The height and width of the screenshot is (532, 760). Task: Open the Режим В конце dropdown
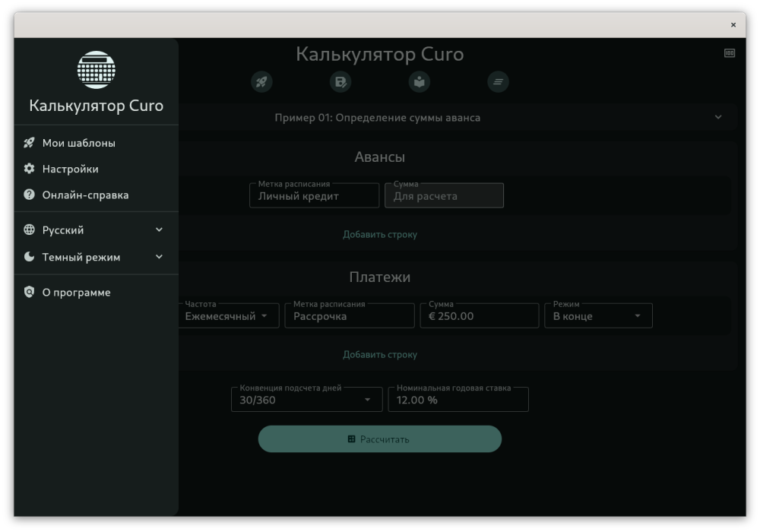[x=598, y=316]
